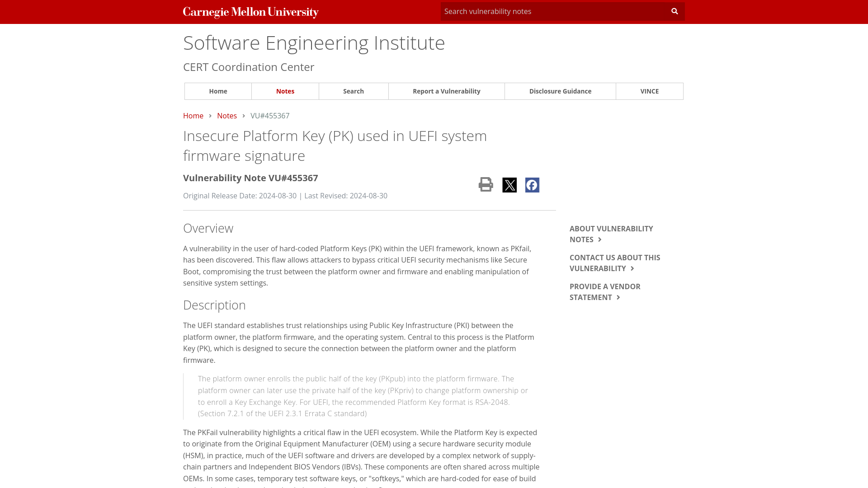The width and height of the screenshot is (868, 488).
Task: Click the search magnifier icon
Action: 675,11
